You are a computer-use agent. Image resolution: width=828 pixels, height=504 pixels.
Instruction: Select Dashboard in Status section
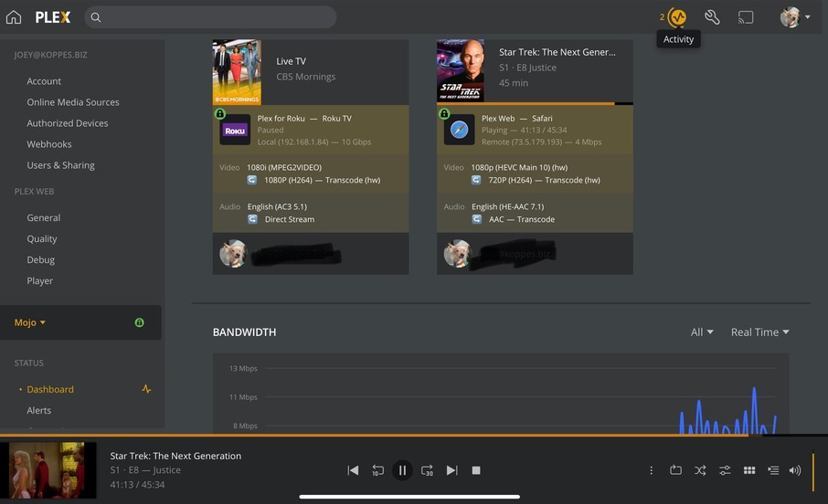coord(50,390)
